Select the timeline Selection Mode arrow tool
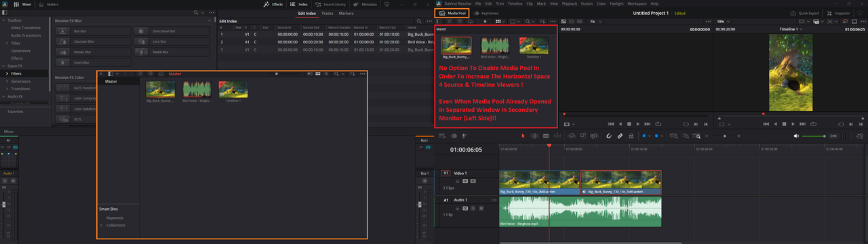Screen dimensions: 868x244 [523, 136]
